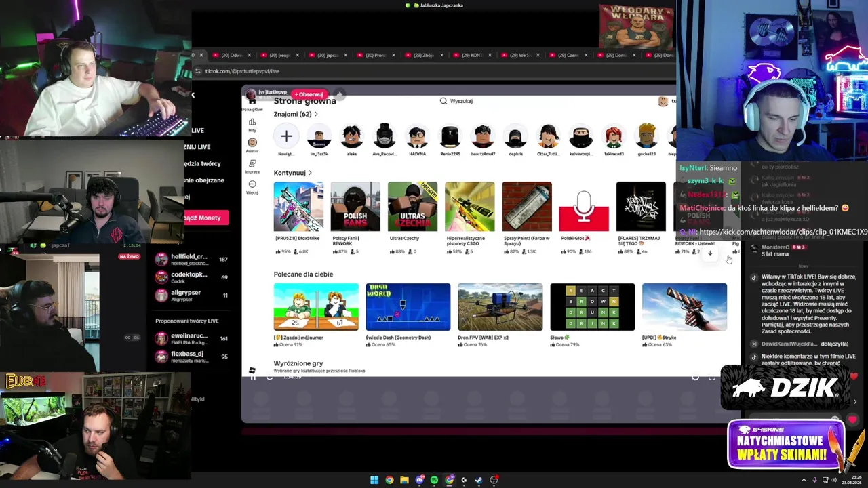The height and width of the screenshot is (488, 868).
Task: Close the '(30) Odwie' browser tab
Action: [x=249, y=55]
